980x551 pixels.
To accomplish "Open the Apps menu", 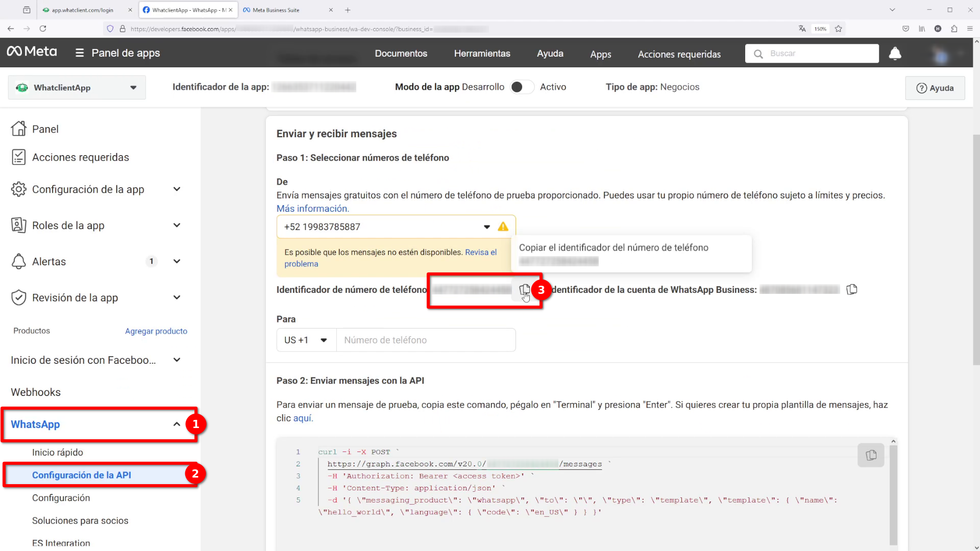I will 600,54.
